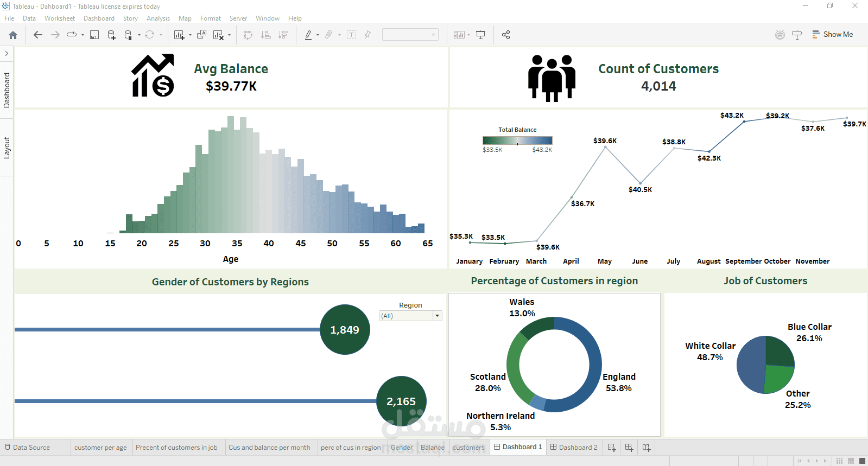Image resolution: width=868 pixels, height=466 pixels.
Task: Click the Duplicate sheet icon
Action: click(201, 35)
